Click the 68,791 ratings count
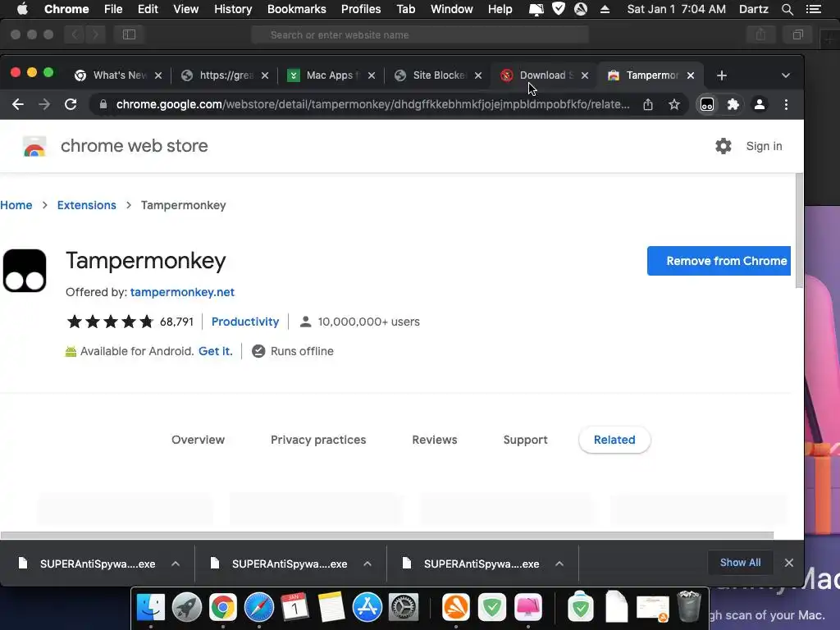The width and height of the screenshot is (840, 630). pos(176,322)
